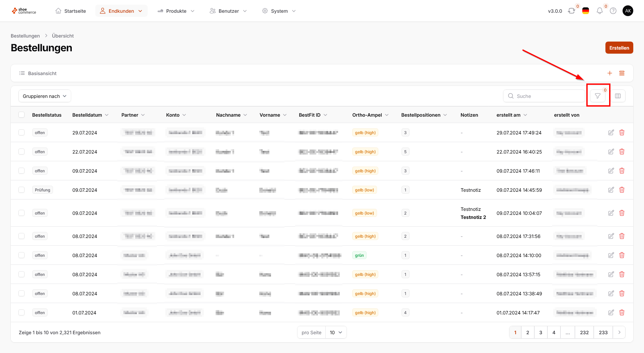
Task: Open the per-page count dropdown
Action: (x=336, y=333)
